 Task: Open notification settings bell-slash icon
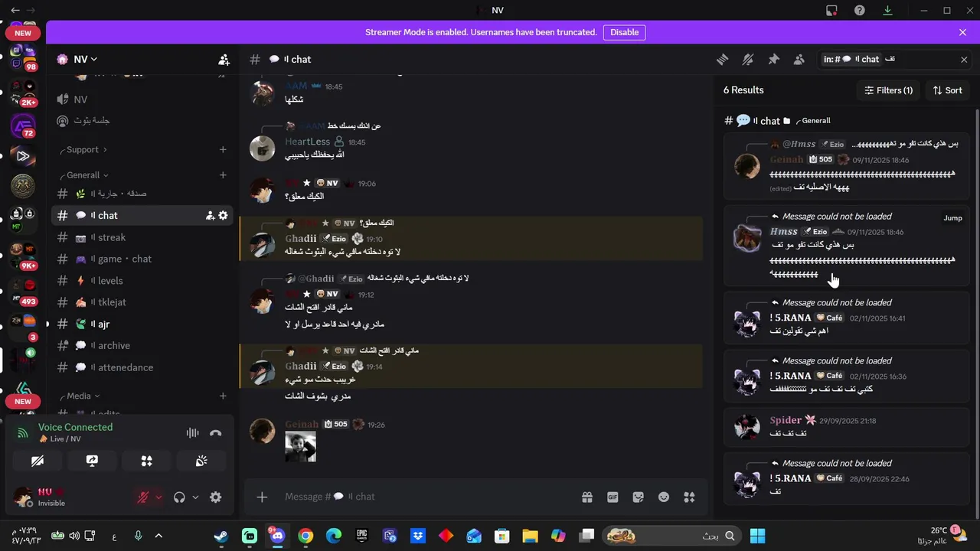pyautogui.click(x=748, y=60)
